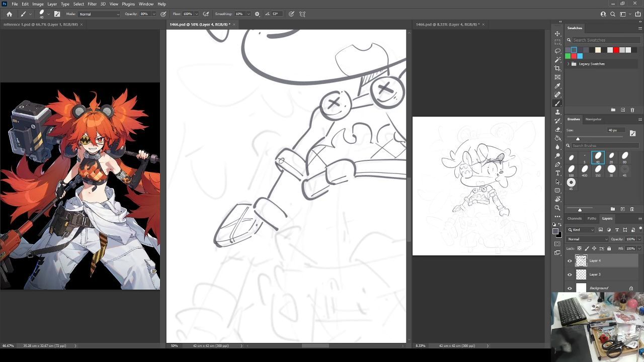644x362 pixels.
Task: Select the Rectangular Marquee tool
Action: point(557,42)
